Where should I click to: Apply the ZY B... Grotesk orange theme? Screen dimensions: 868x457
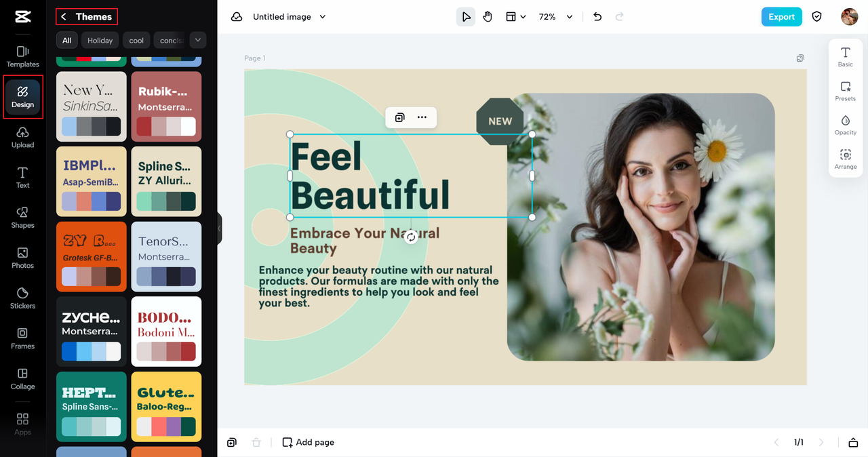click(x=92, y=256)
